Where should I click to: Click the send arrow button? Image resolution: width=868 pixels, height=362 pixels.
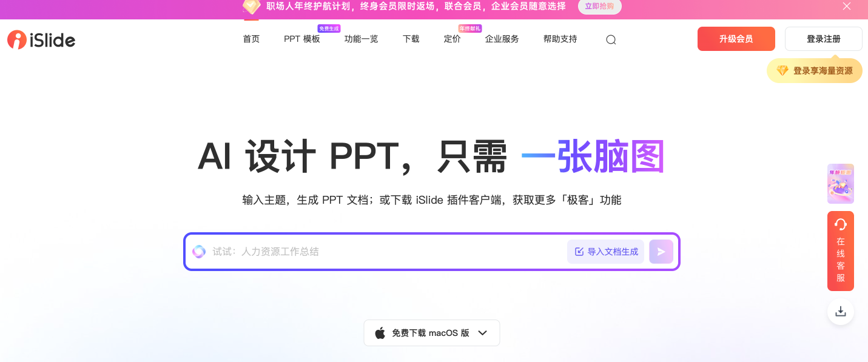pos(661,252)
